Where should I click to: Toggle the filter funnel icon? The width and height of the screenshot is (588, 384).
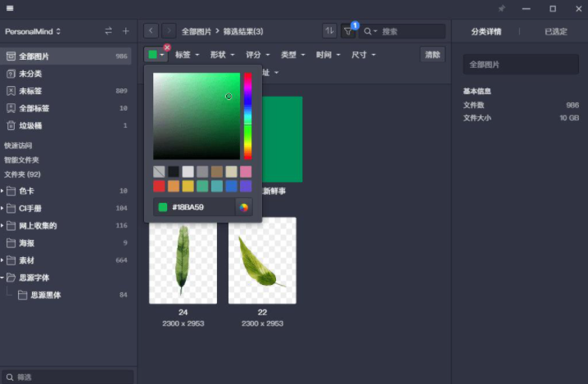point(348,31)
